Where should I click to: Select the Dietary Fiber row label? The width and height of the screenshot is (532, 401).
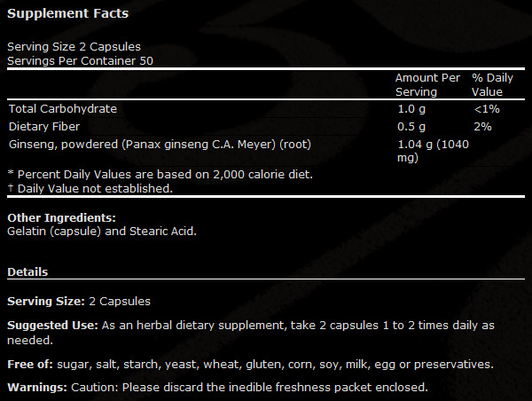pyautogui.click(x=44, y=126)
